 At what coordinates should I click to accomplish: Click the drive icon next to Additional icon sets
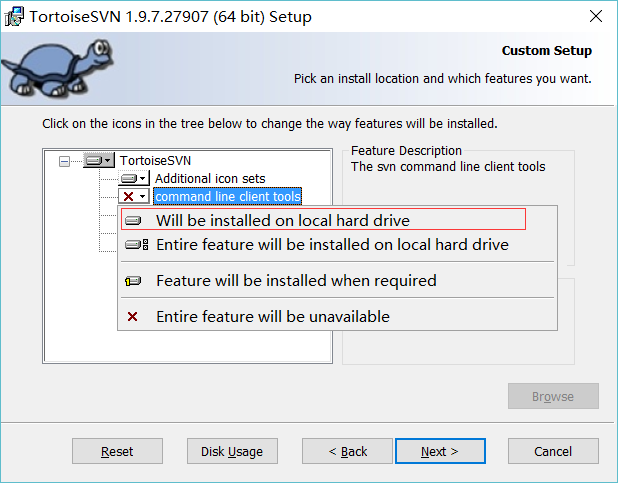coord(128,179)
